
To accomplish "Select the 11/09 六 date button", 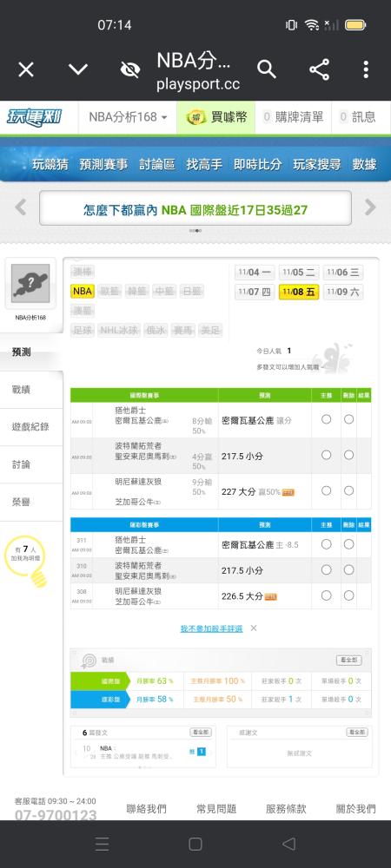I will pyautogui.click(x=343, y=292).
